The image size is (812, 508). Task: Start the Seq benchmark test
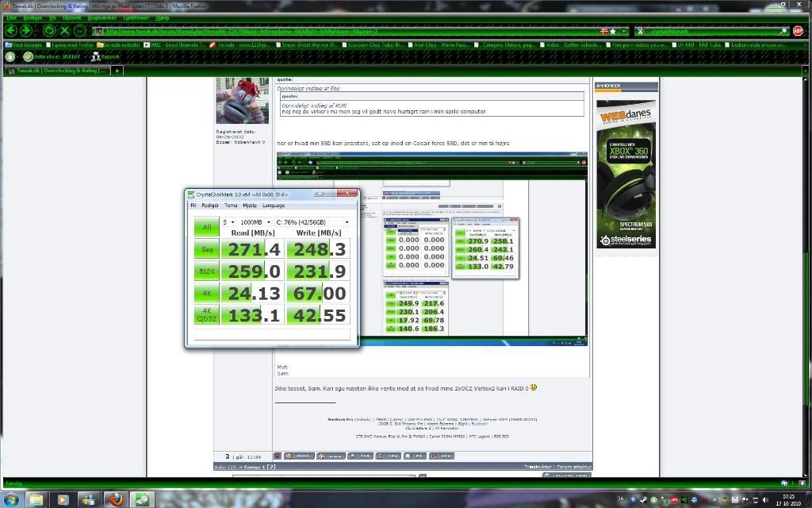[207, 249]
